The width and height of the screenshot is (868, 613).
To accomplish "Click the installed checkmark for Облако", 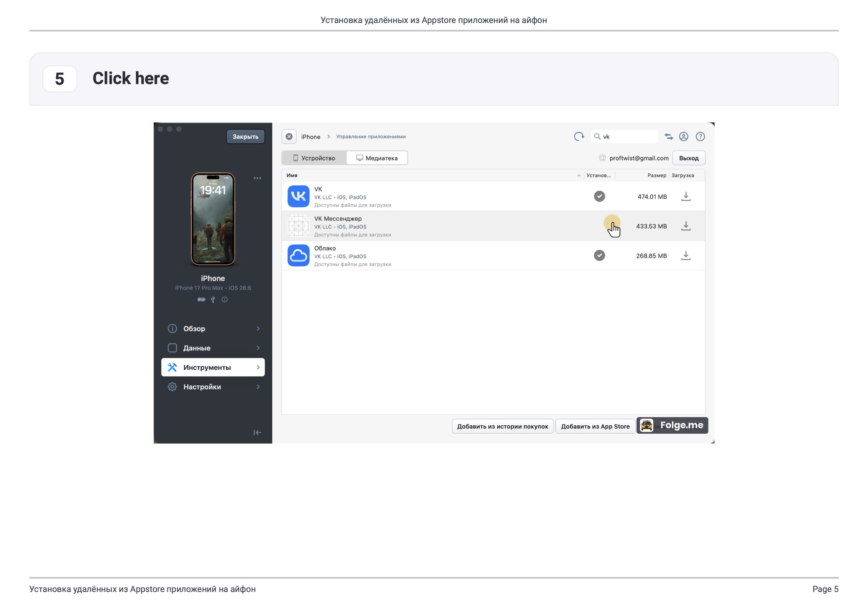I will pos(599,256).
